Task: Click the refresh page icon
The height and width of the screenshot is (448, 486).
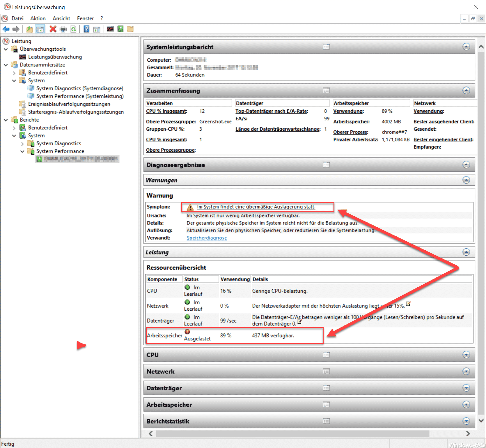Action: coord(73,29)
